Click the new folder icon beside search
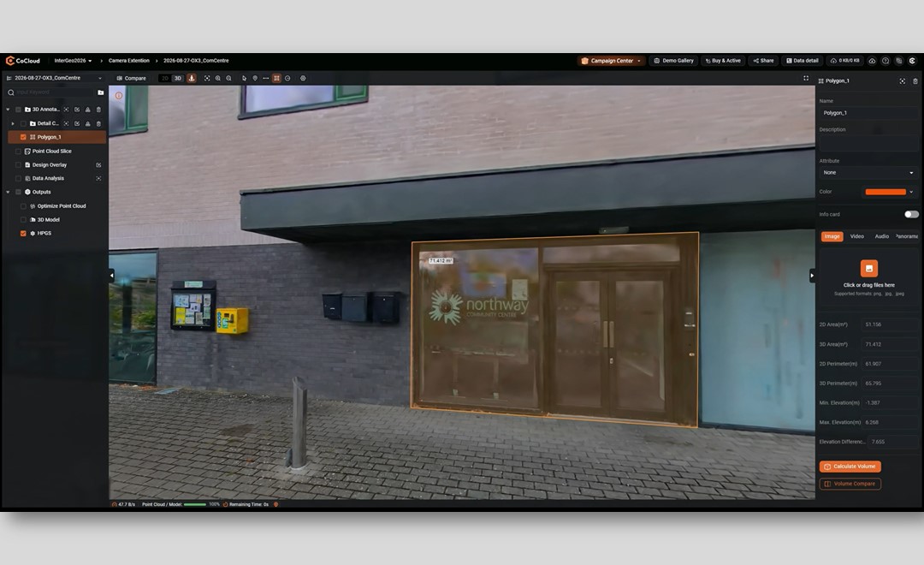 (101, 92)
